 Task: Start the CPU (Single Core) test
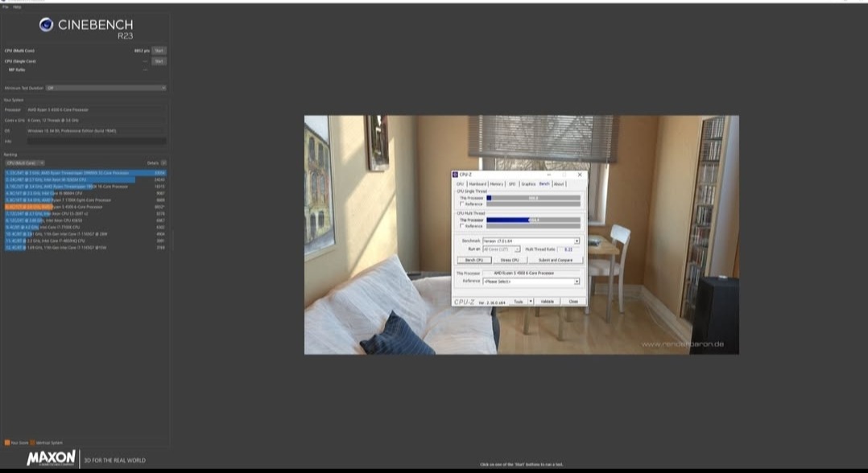[159, 61]
